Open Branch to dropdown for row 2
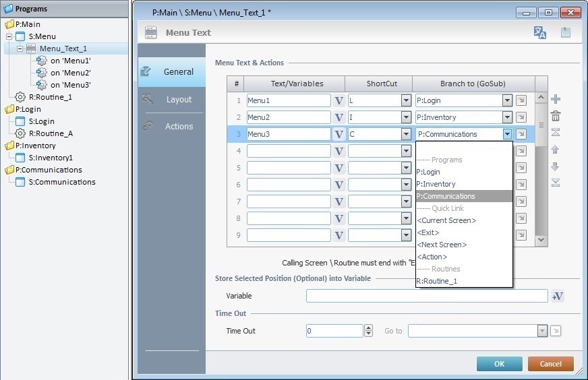This screenshot has height=380, width=588. [507, 118]
